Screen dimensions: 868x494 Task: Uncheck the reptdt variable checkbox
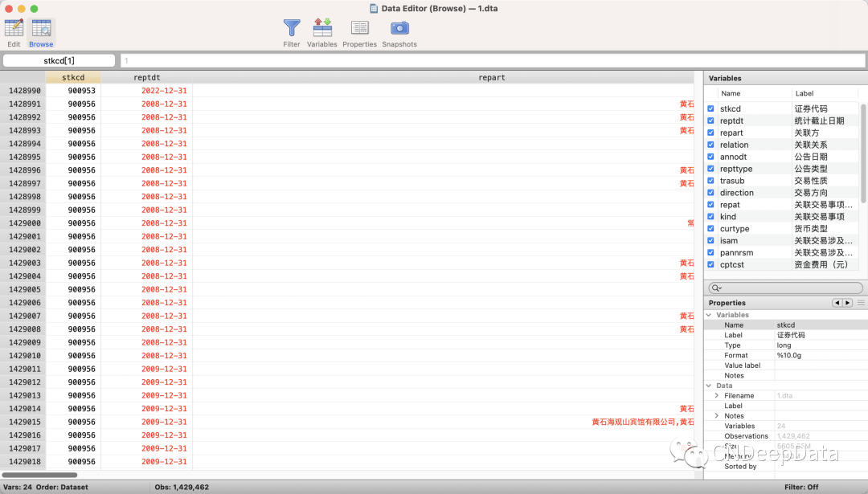click(x=710, y=120)
